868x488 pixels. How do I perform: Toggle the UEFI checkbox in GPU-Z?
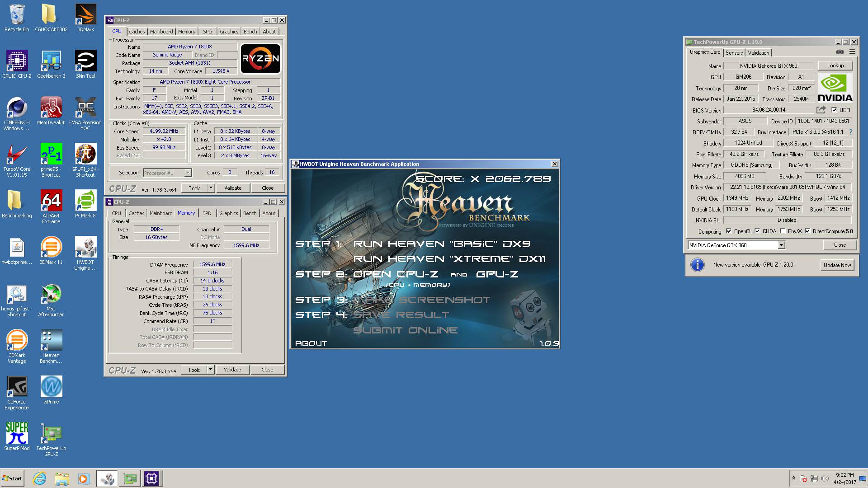(834, 110)
